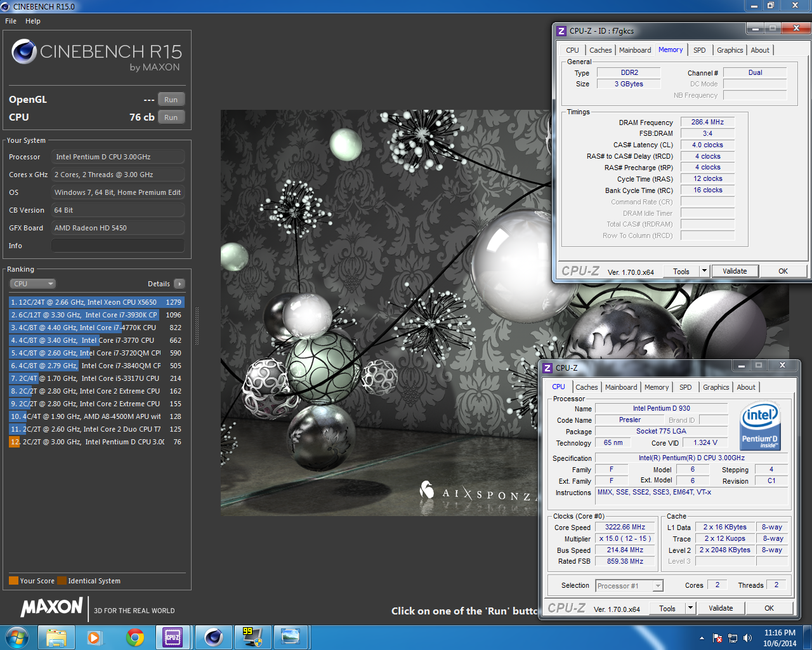The width and height of the screenshot is (812, 650).
Task: Open Tools dropdown arrow in upper CPU-Z
Action: [x=704, y=271]
